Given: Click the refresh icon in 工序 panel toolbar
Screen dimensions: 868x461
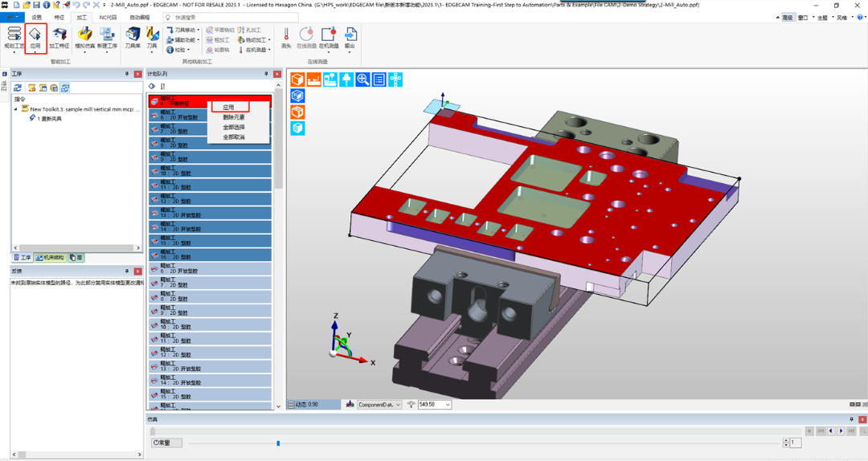Looking at the screenshot, I should tap(18, 88).
